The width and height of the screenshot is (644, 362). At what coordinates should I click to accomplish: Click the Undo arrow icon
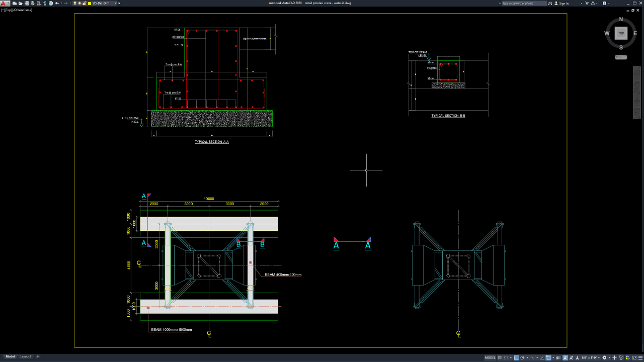(x=57, y=3)
